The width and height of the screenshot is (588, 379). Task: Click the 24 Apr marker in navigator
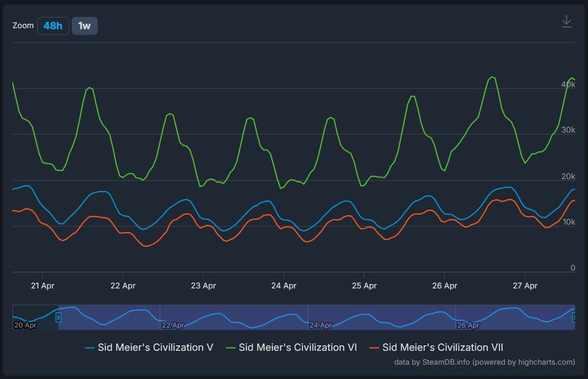tap(320, 325)
